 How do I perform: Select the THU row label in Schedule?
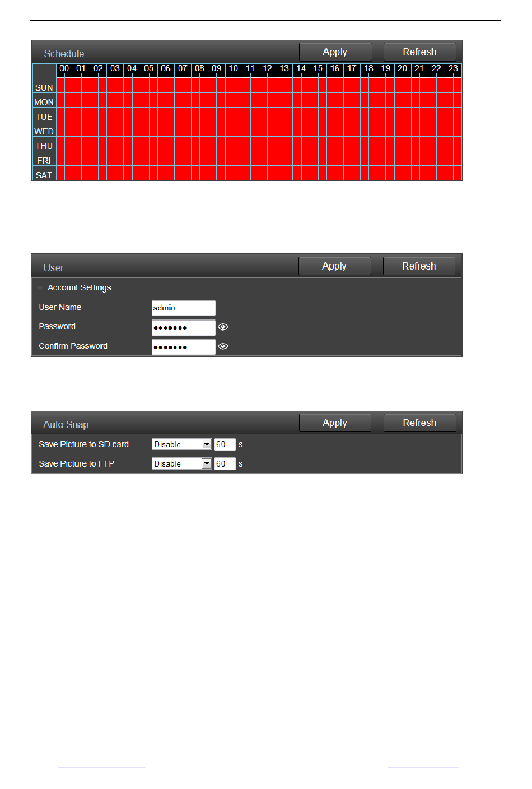point(44,146)
